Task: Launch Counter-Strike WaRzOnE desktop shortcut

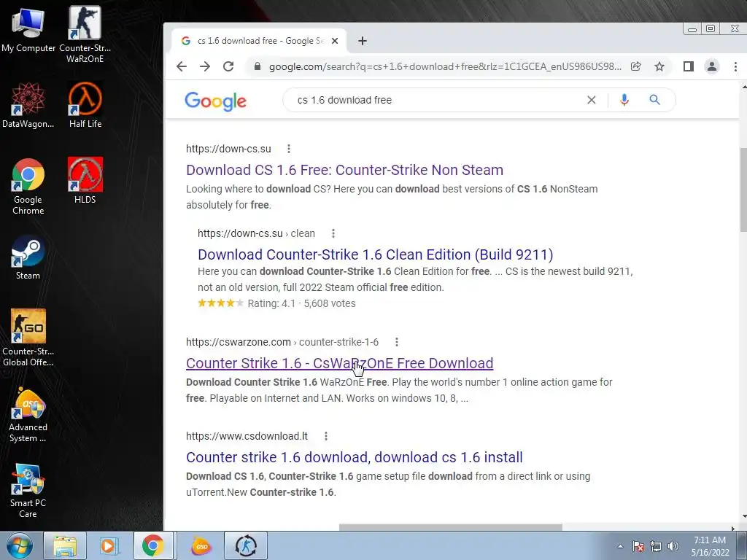Action: (85, 34)
